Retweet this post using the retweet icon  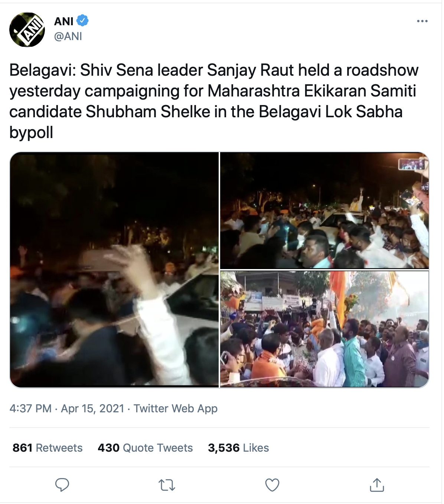click(x=167, y=485)
